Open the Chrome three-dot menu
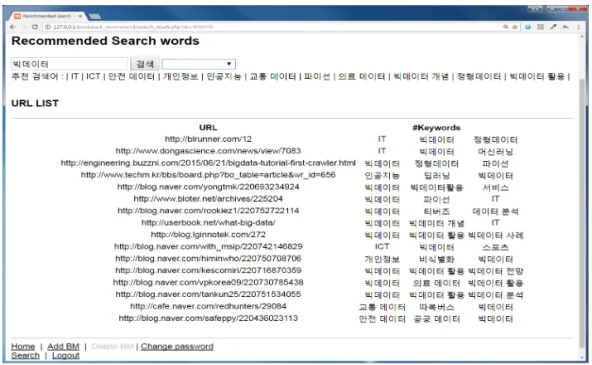592x365 pixels. tap(578, 27)
